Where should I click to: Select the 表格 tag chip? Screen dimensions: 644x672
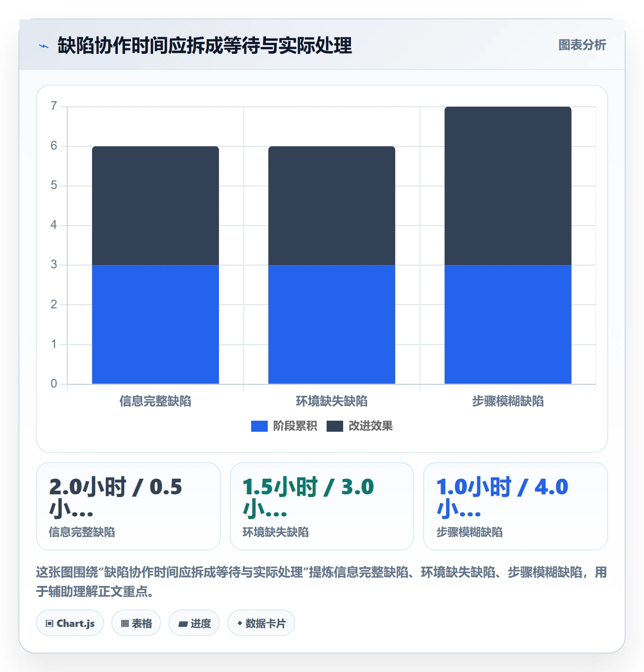click(136, 623)
